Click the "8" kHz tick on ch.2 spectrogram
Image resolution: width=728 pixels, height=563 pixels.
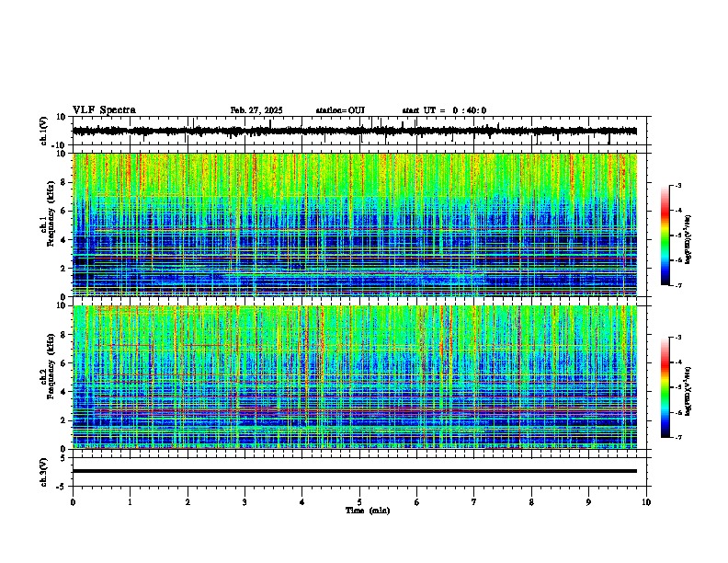pyautogui.click(x=64, y=335)
